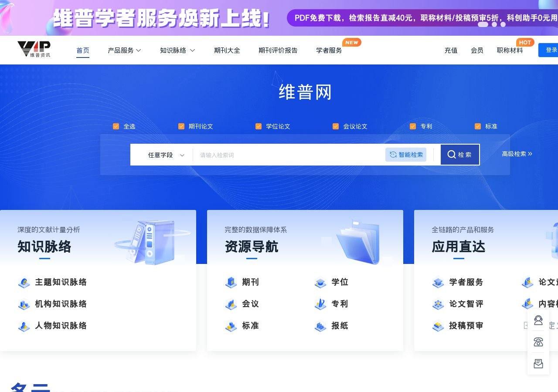Open 专利 resource link

pyautogui.click(x=340, y=304)
